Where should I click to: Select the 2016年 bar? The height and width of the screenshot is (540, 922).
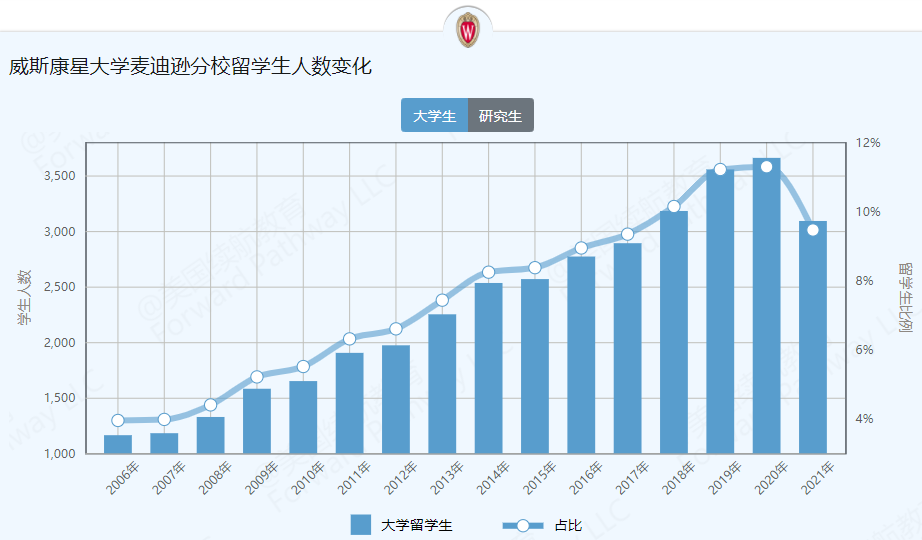[581, 355]
